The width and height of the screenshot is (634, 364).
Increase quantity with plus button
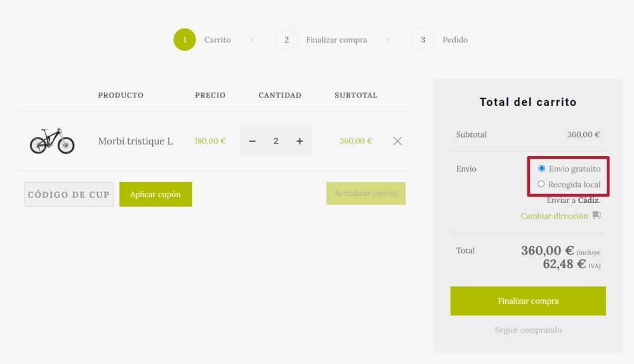tap(300, 141)
